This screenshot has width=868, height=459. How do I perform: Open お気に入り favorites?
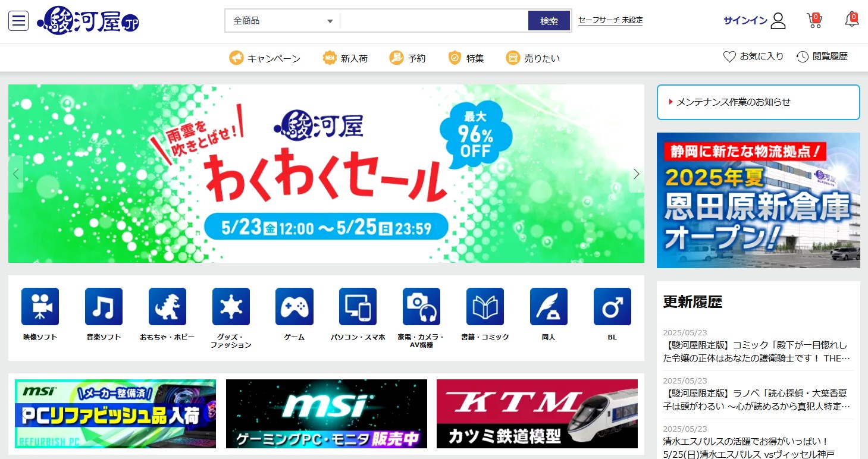pyautogui.click(x=753, y=56)
